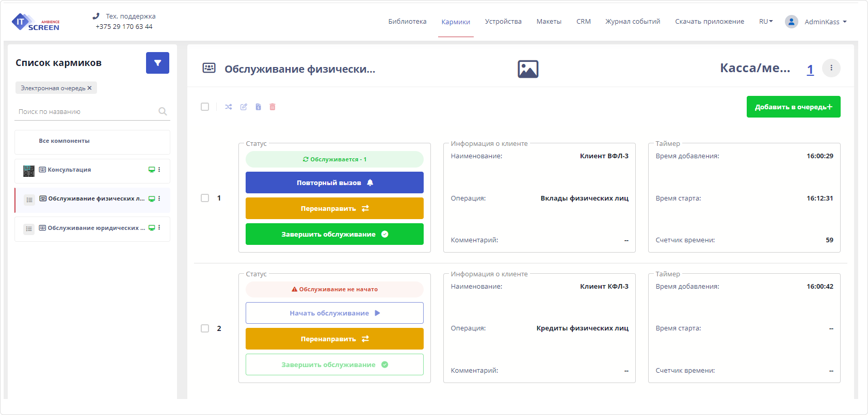Click Повторный вызов button
868x415 pixels.
(x=334, y=182)
